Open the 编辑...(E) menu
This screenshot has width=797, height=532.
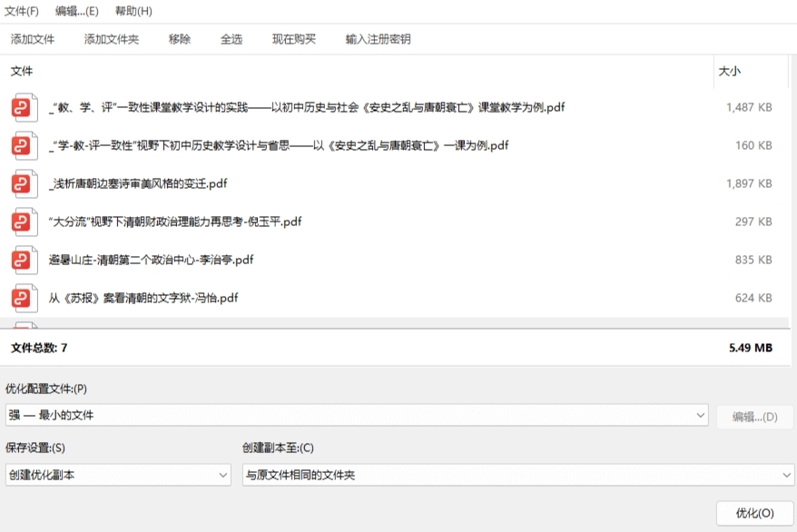coord(77,11)
